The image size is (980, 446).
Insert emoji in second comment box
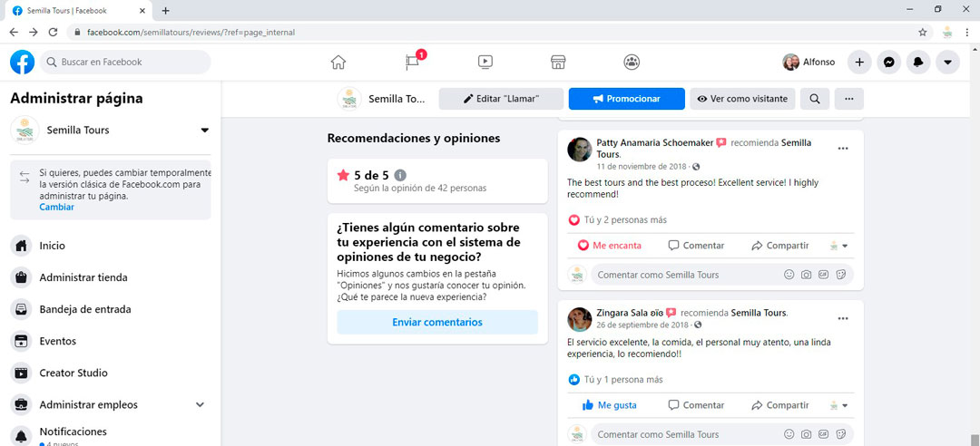click(x=789, y=434)
